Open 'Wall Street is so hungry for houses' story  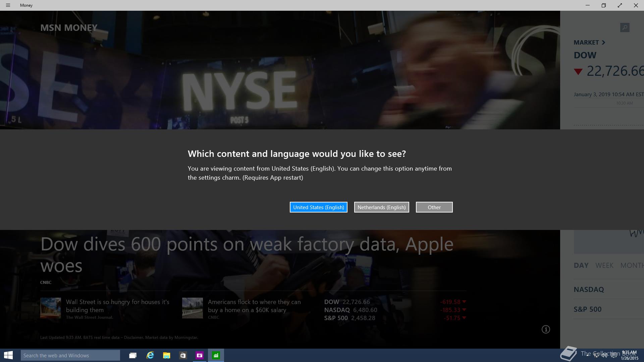pos(118,306)
